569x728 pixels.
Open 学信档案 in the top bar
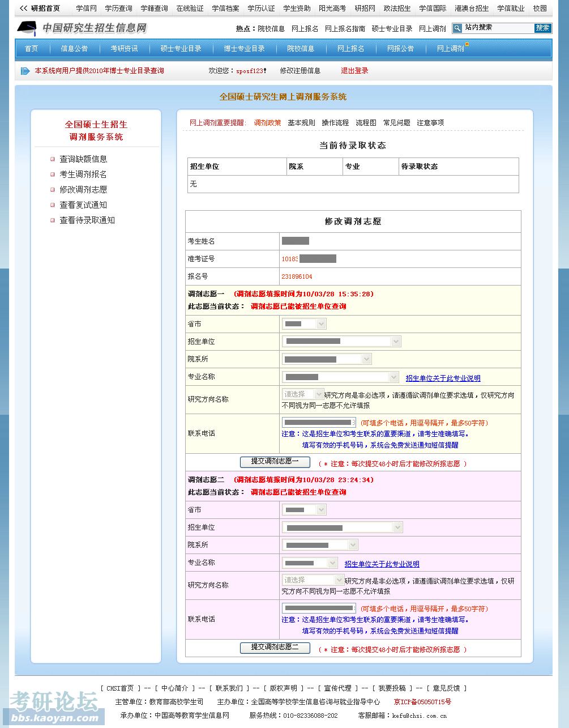(225, 8)
